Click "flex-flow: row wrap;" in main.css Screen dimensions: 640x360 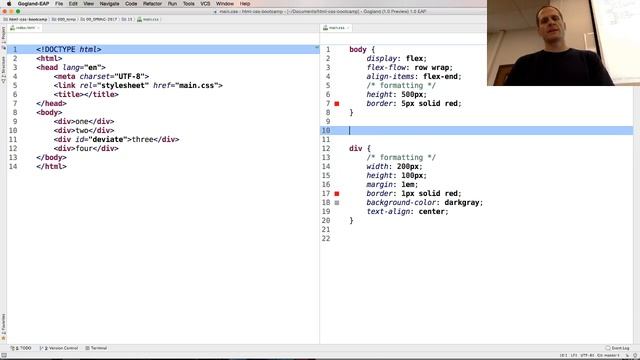(x=409, y=68)
